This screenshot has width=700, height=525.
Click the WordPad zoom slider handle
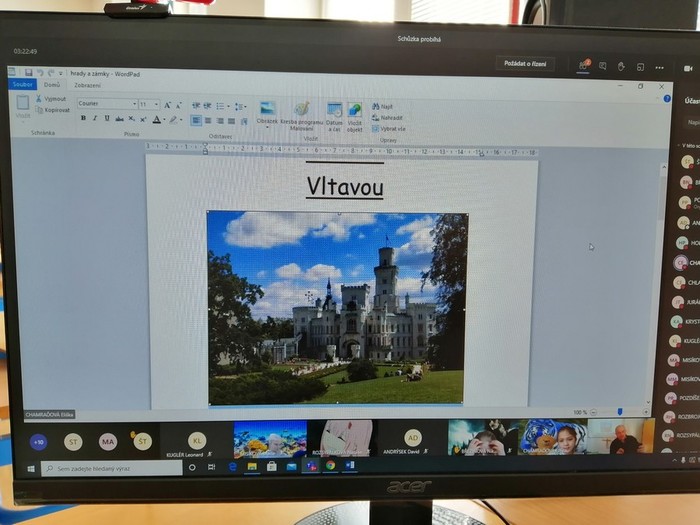click(620, 411)
